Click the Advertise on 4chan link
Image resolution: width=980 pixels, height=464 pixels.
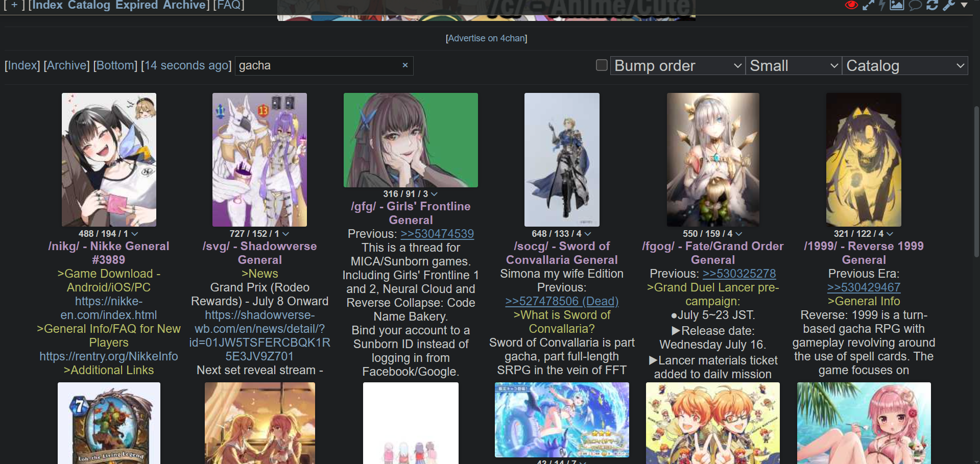click(x=486, y=38)
